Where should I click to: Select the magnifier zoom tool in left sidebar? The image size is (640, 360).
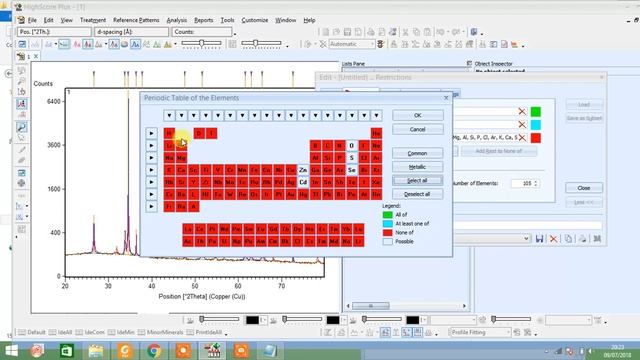click(22, 127)
